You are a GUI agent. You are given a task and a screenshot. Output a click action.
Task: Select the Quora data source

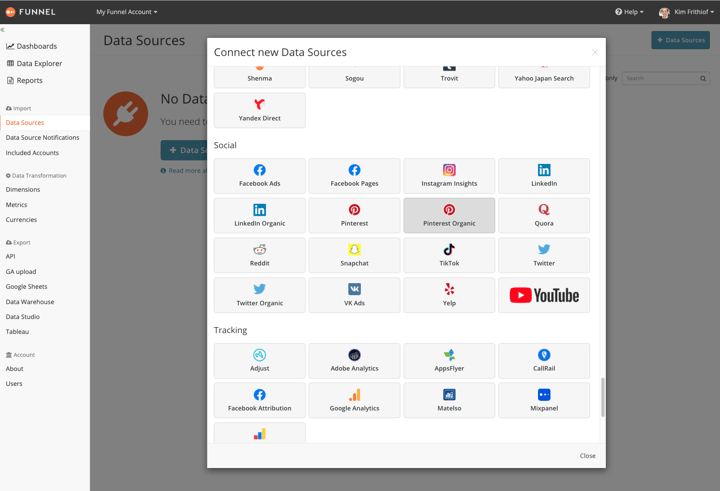pos(544,216)
